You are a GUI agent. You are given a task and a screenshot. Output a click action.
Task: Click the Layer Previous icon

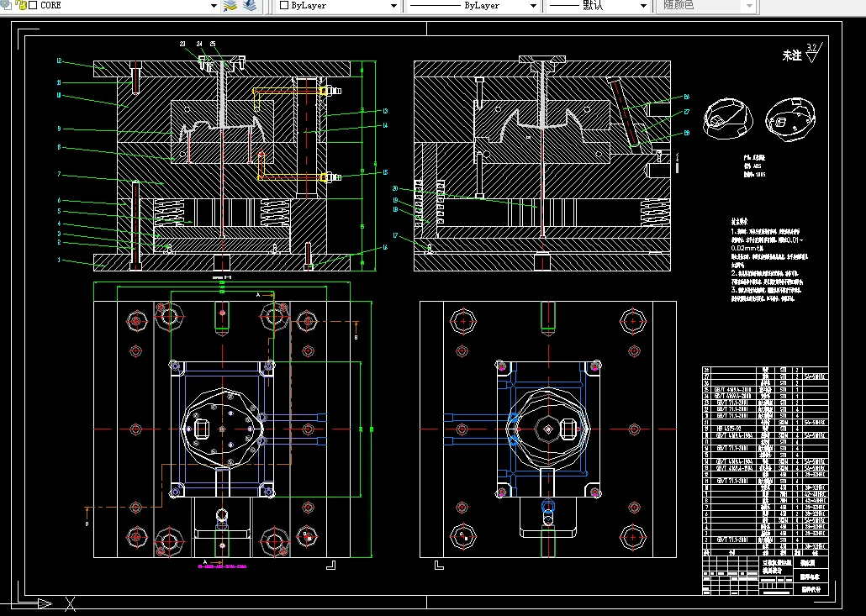(x=249, y=5)
